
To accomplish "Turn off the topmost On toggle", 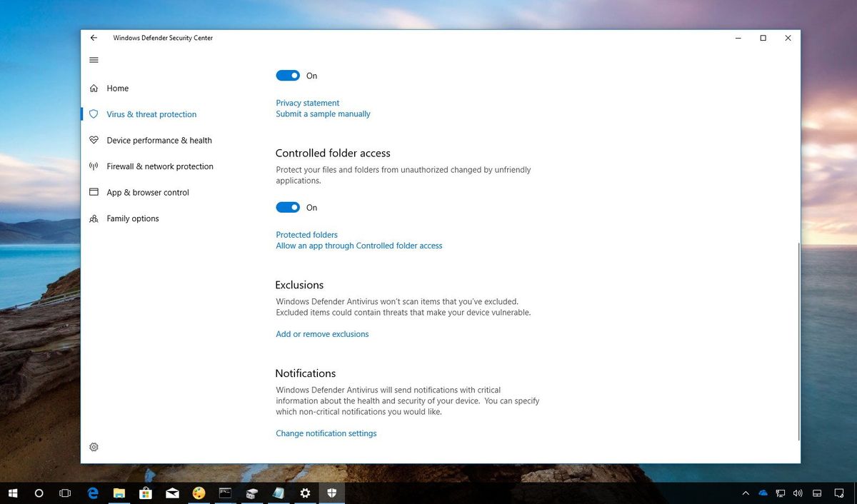I will pos(288,75).
